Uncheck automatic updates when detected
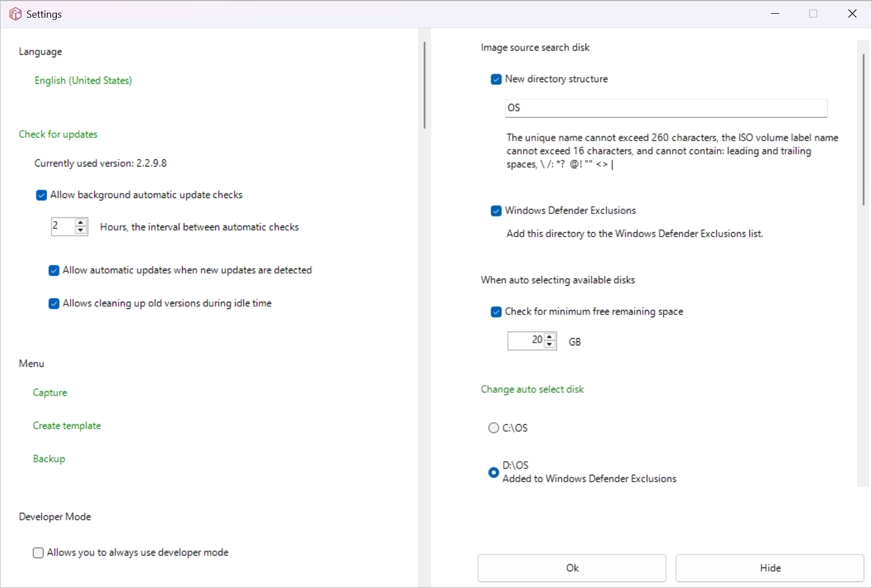The height and width of the screenshot is (588, 872). [54, 270]
